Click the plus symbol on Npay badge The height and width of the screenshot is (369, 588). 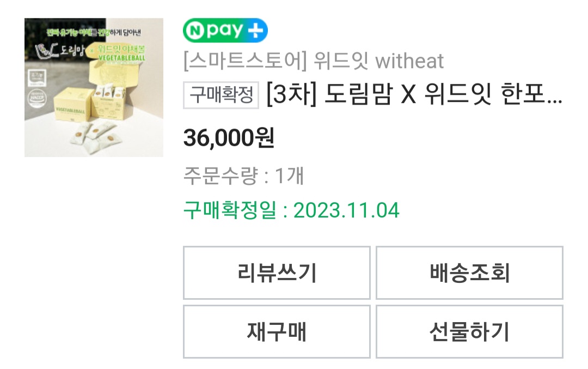[255, 30]
